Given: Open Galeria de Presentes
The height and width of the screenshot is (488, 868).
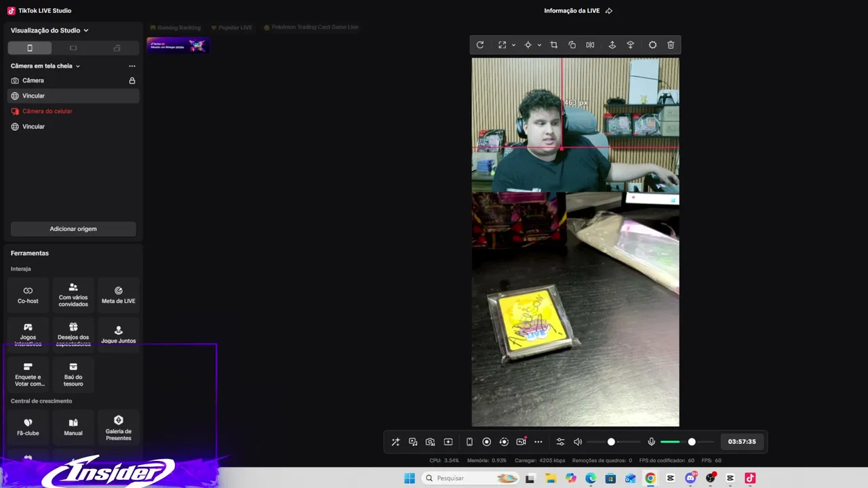Looking at the screenshot, I should coord(119,427).
